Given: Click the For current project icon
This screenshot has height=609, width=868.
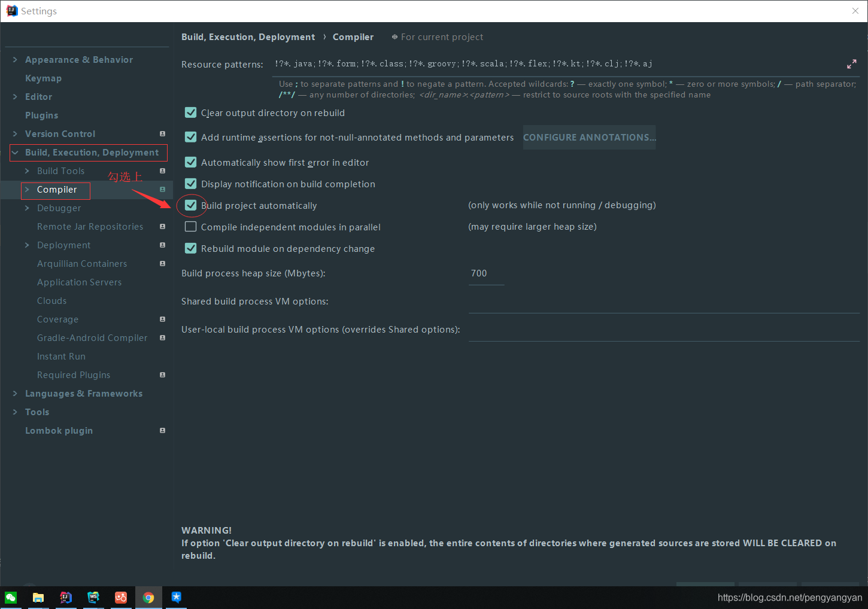Looking at the screenshot, I should 394,37.
